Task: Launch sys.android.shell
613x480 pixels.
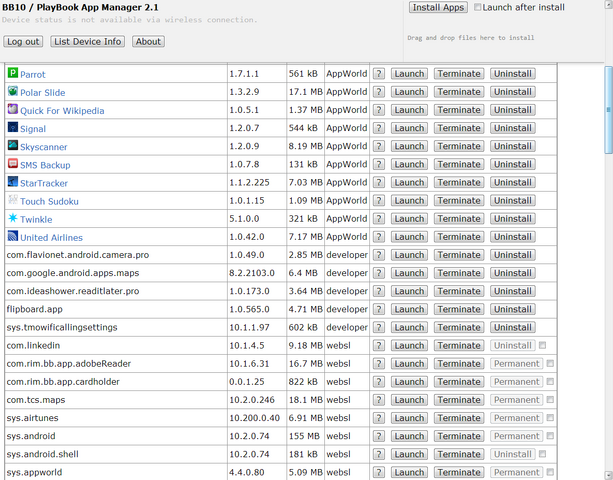Action: [409, 454]
